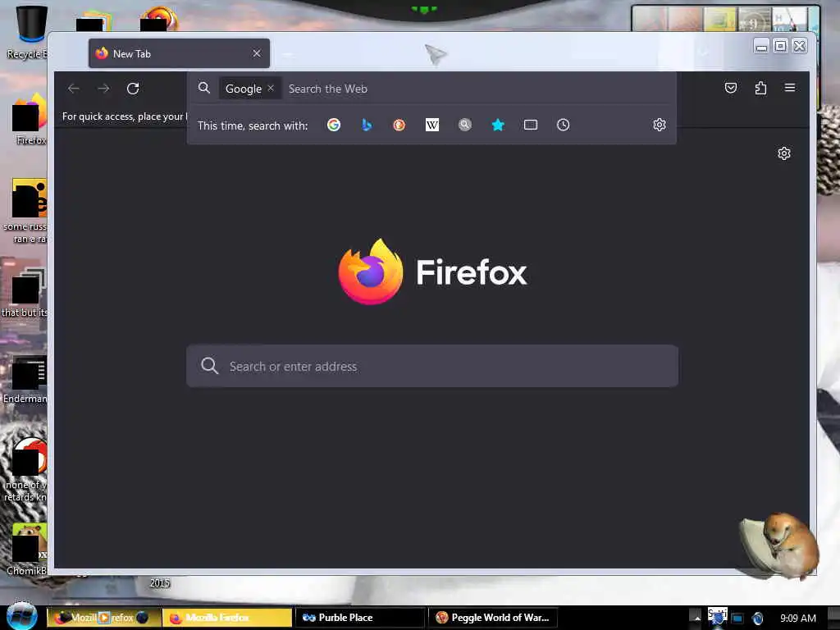
Task: Expand the list all tabs chevron
Action: click(703, 52)
